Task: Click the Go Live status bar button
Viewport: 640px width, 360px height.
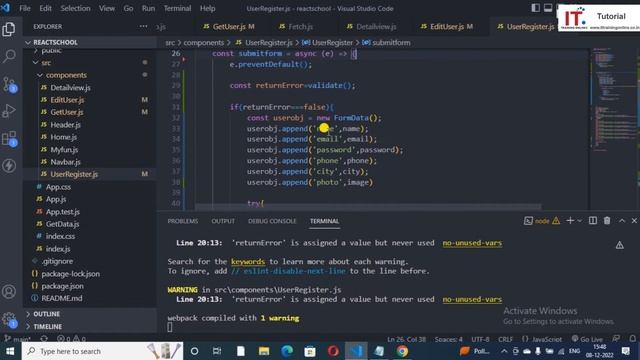Action: 587,339
